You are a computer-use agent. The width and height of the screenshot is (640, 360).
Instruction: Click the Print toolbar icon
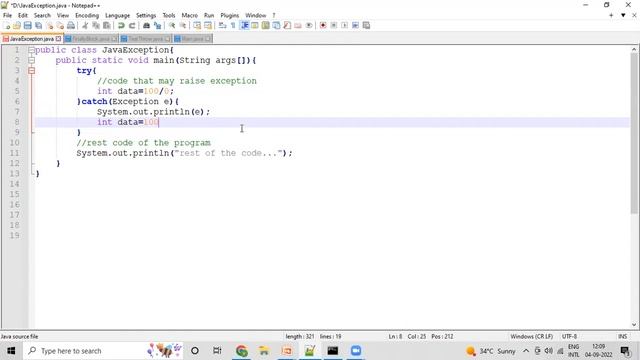[71, 25]
